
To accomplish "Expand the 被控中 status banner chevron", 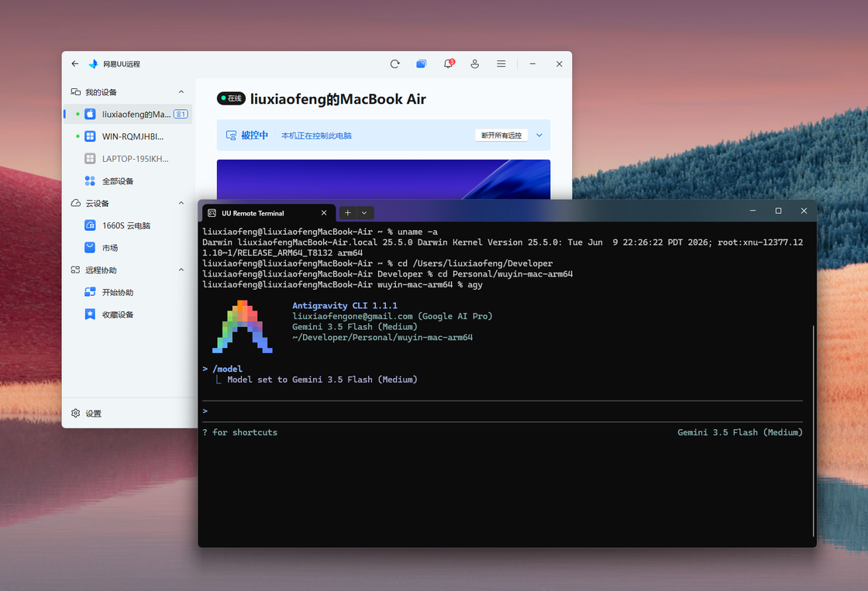I will (539, 135).
